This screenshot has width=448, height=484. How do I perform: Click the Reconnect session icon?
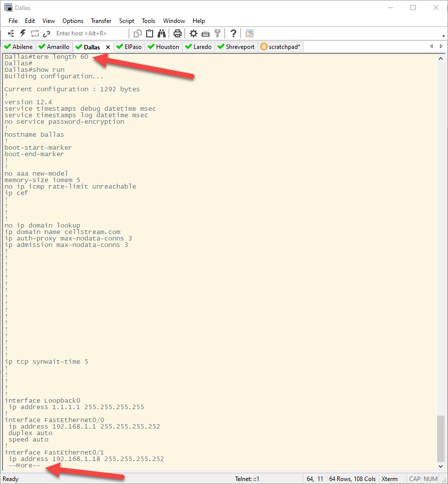[x=35, y=33]
